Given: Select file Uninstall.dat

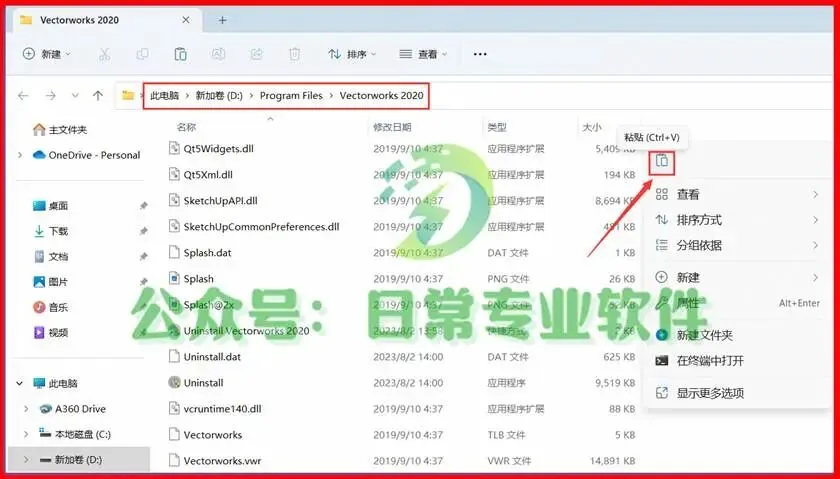Looking at the screenshot, I should [205, 357].
